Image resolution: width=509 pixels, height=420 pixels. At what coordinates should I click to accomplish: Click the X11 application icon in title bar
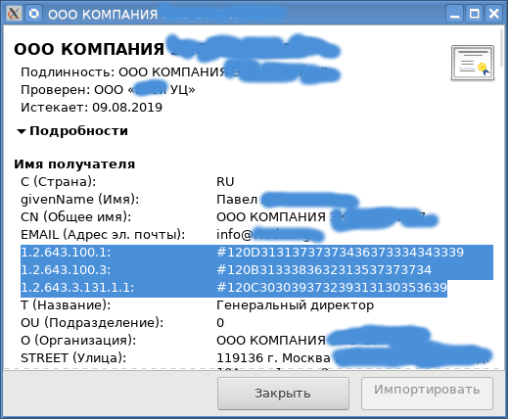[x=14, y=14]
